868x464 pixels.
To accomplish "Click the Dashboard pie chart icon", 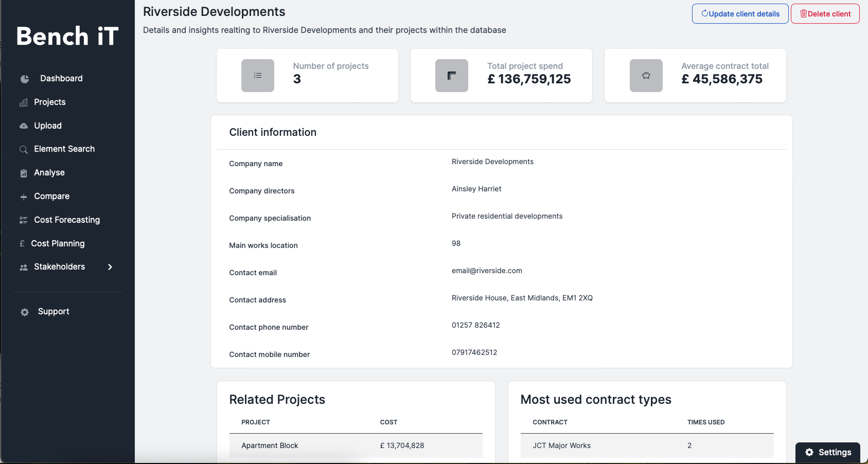I will (25, 79).
